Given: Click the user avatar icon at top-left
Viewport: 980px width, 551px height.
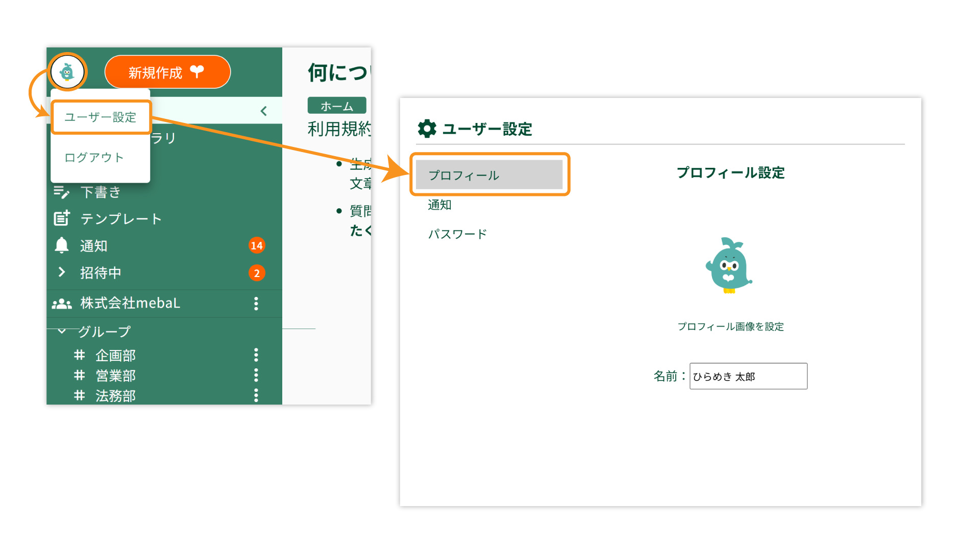Looking at the screenshot, I should pos(67,72).
